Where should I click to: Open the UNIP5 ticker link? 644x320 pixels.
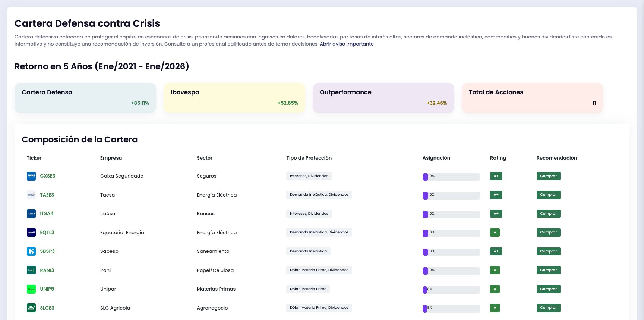click(47, 289)
